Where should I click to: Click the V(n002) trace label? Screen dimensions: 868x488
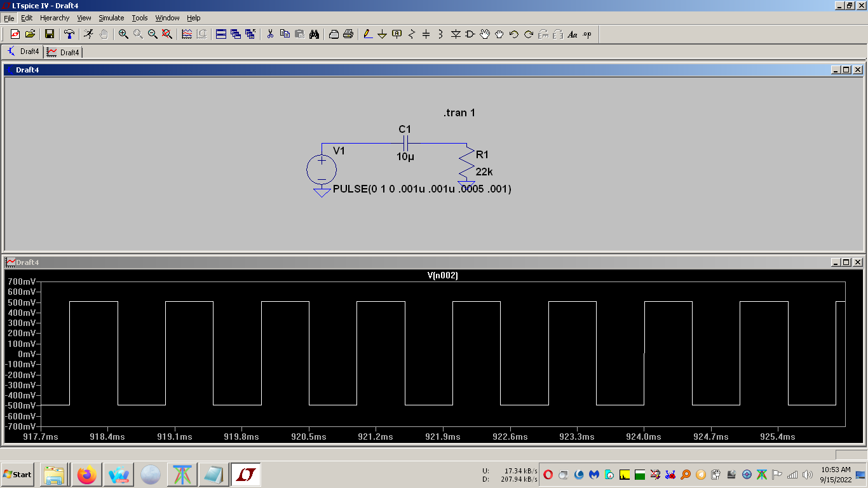(443, 275)
